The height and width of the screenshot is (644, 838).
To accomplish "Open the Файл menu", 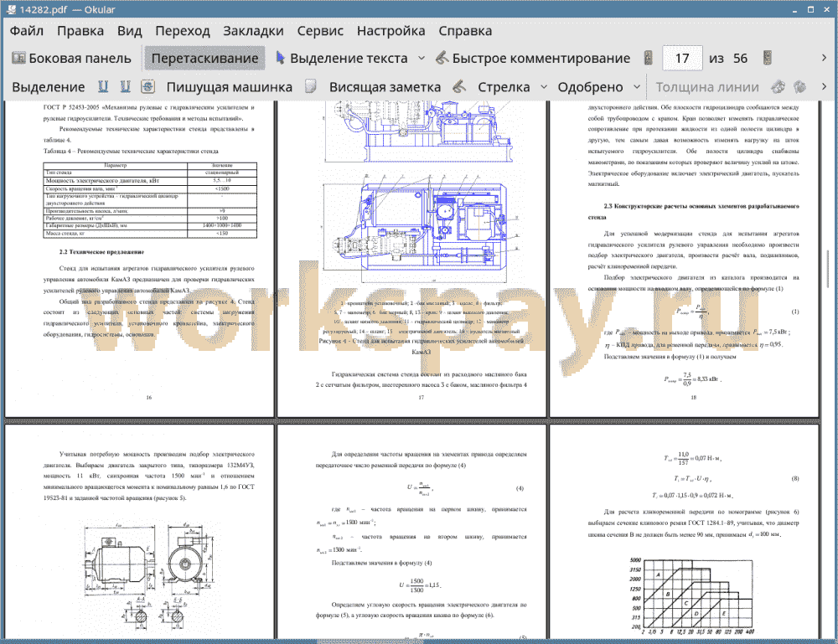I will coord(26,31).
